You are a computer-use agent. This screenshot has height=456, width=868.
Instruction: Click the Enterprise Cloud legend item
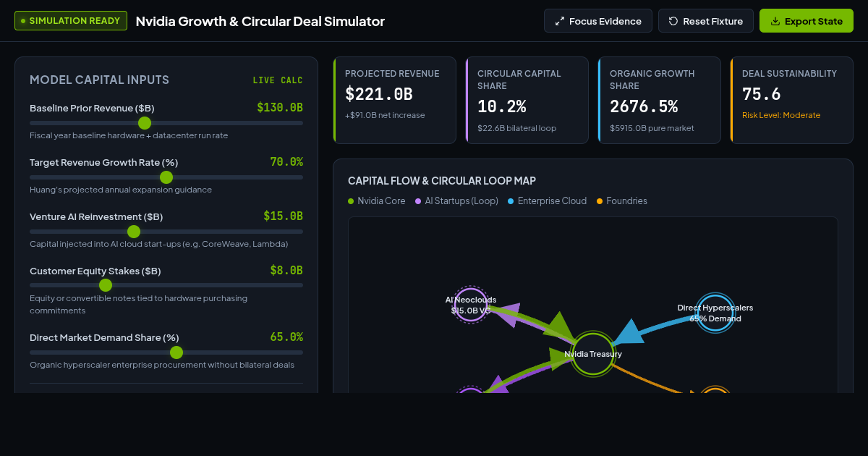(547, 200)
